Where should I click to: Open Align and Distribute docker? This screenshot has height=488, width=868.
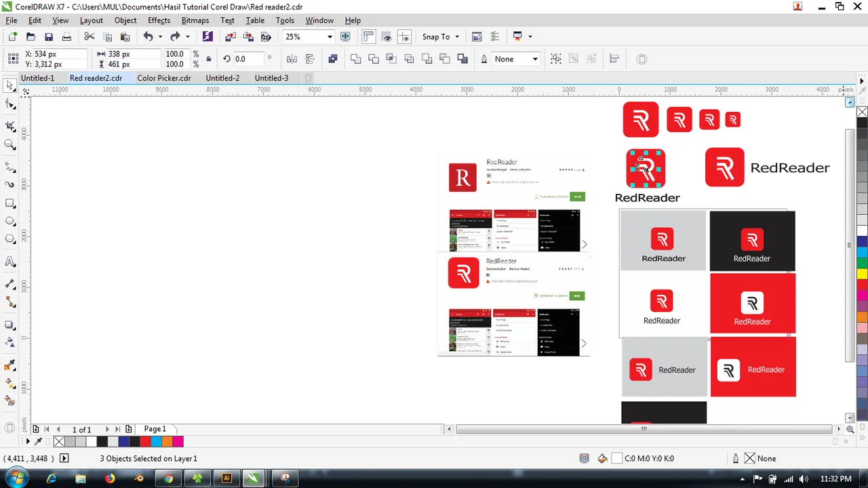[x=614, y=59]
